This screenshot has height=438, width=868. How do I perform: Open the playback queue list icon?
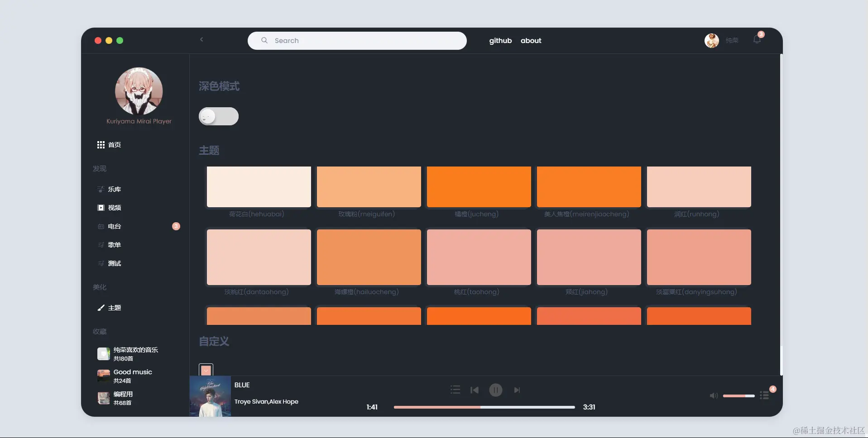(455, 390)
